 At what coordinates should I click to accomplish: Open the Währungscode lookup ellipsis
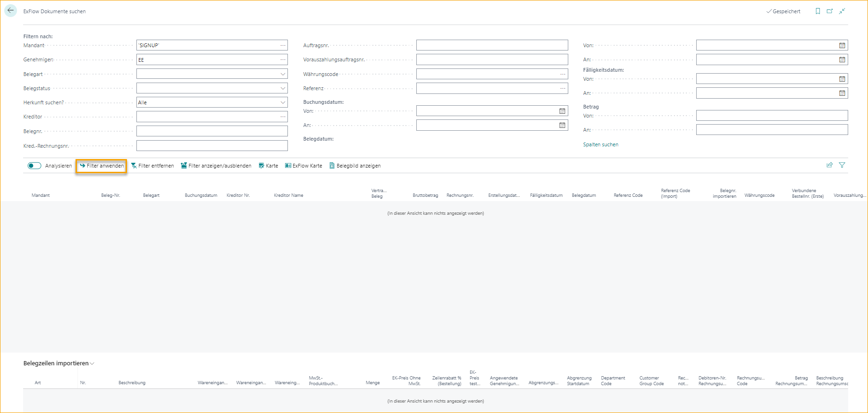click(x=563, y=74)
